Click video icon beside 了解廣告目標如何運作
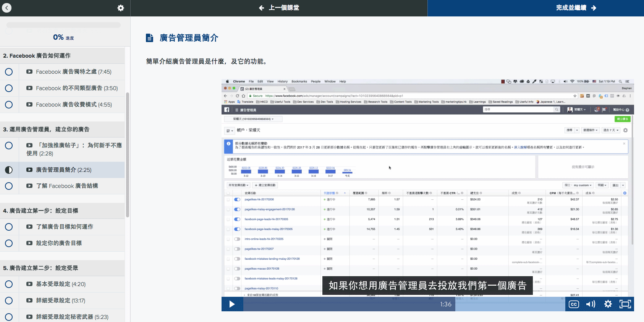 click(x=29, y=227)
